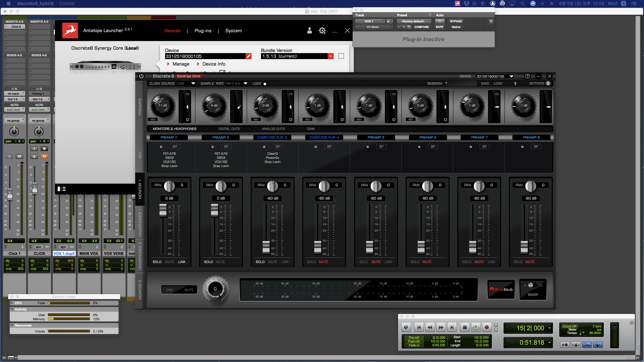Check the box next to Bundle Version
The width and height of the screenshot is (644, 362).
341,56
